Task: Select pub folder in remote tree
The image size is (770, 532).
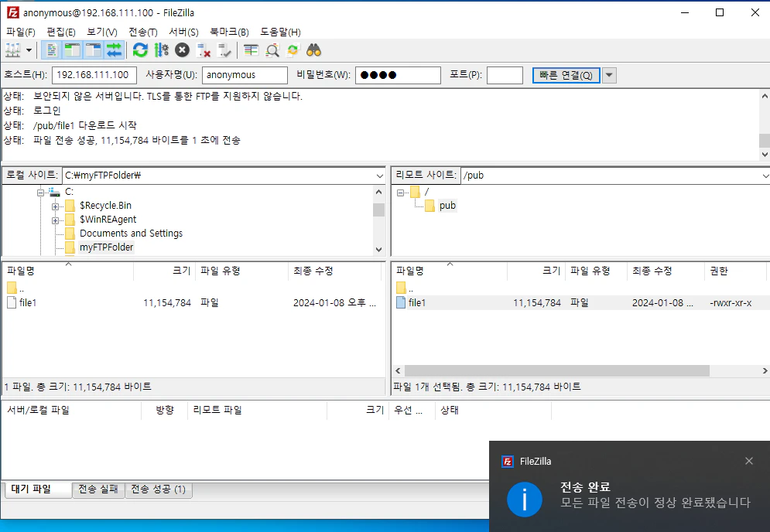Action: (447, 205)
